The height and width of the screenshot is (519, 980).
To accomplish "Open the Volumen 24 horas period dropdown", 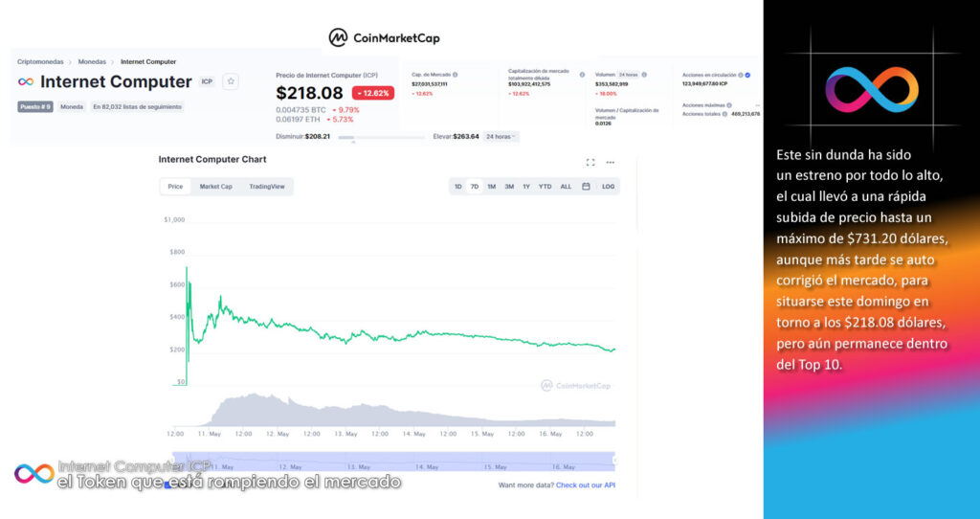I will click(628, 75).
